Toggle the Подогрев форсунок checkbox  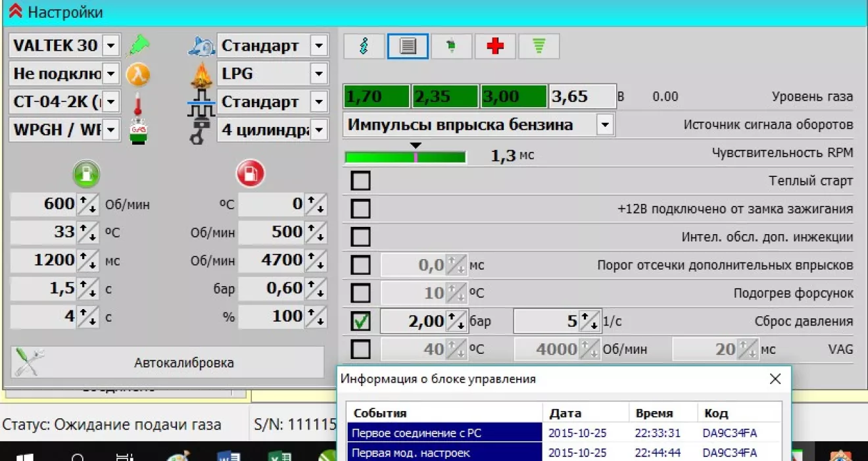coord(360,293)
